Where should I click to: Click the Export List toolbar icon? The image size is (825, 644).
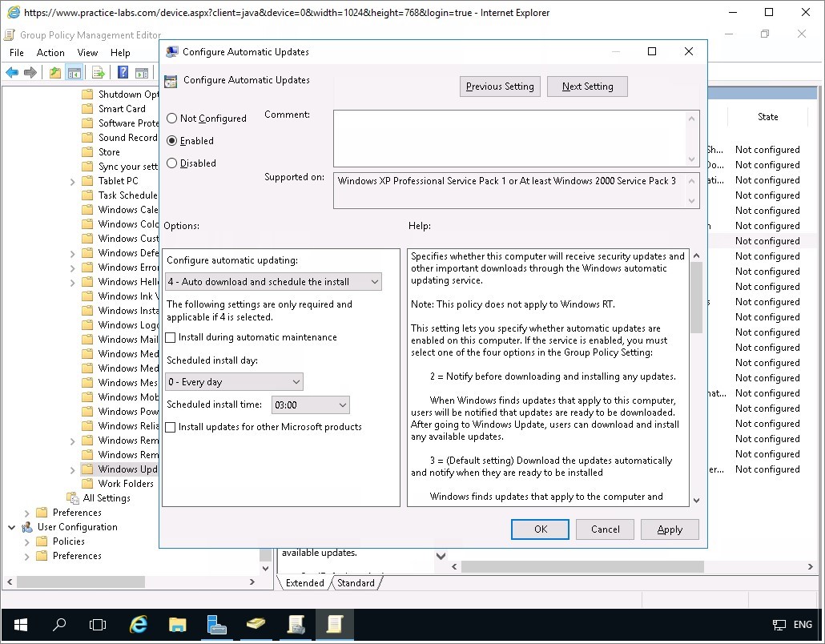point(99,73)
